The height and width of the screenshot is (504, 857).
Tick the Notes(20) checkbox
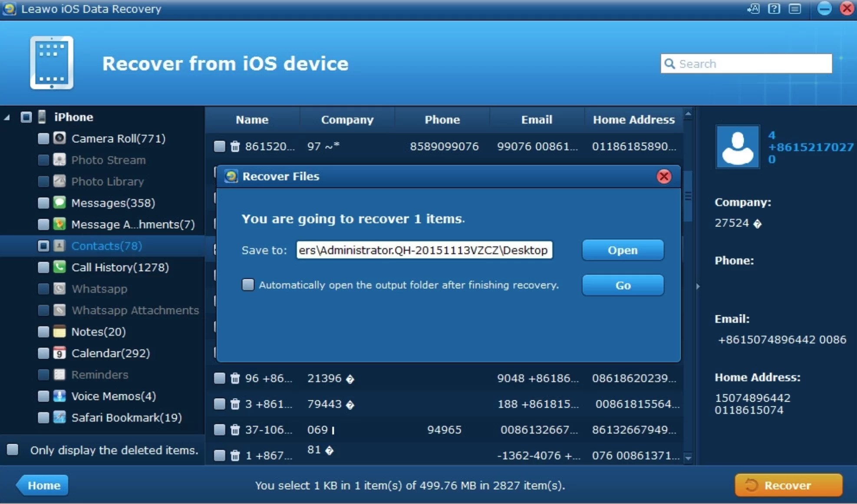(43, 332)
